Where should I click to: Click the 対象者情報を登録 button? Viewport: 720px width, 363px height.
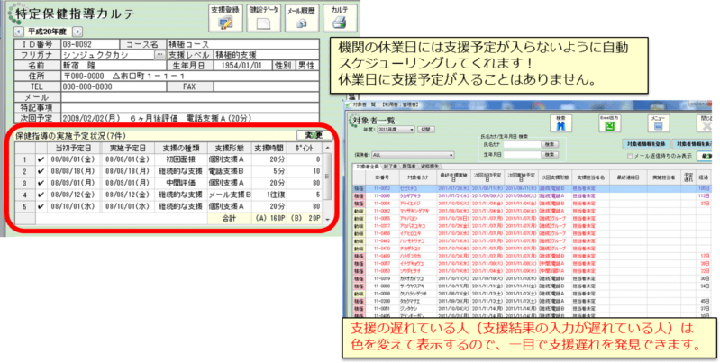click(646, 144)
